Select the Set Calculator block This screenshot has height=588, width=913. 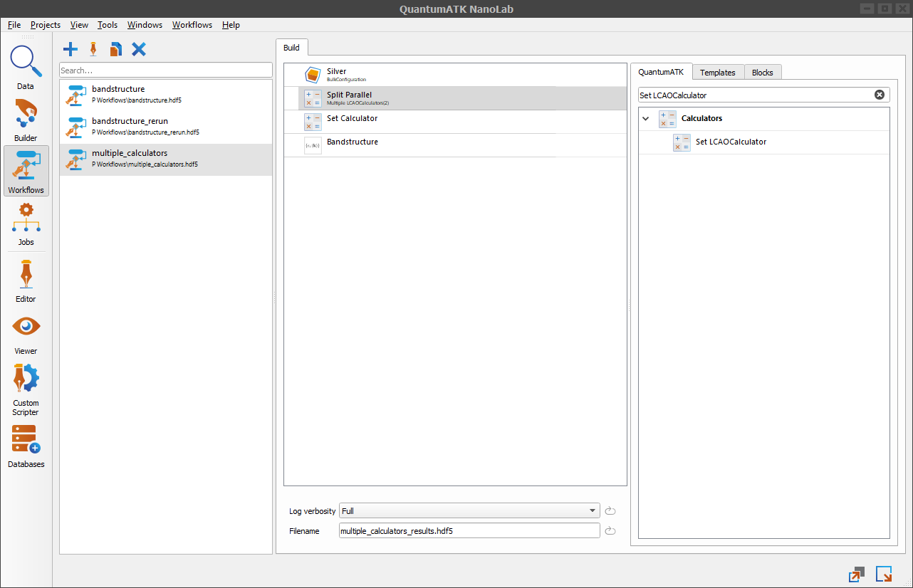pos(455,122)
